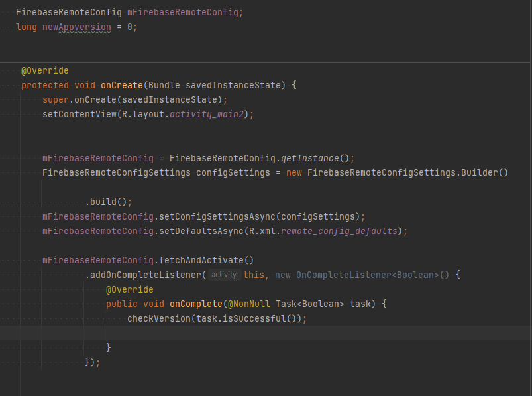The width and height of the screenshot is (532, 396).
Task: Click the @NonNull annotation
Action: click(x=248, y=304)
